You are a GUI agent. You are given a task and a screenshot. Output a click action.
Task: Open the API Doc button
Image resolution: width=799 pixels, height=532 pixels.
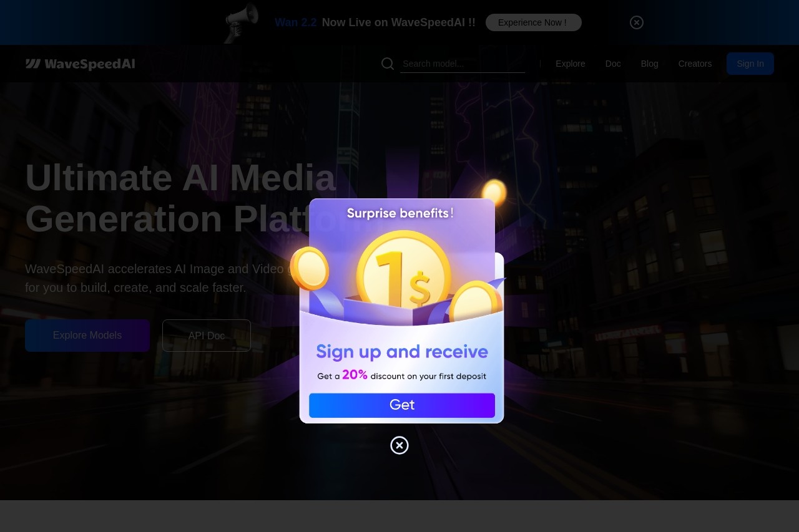tap(207, 336)
